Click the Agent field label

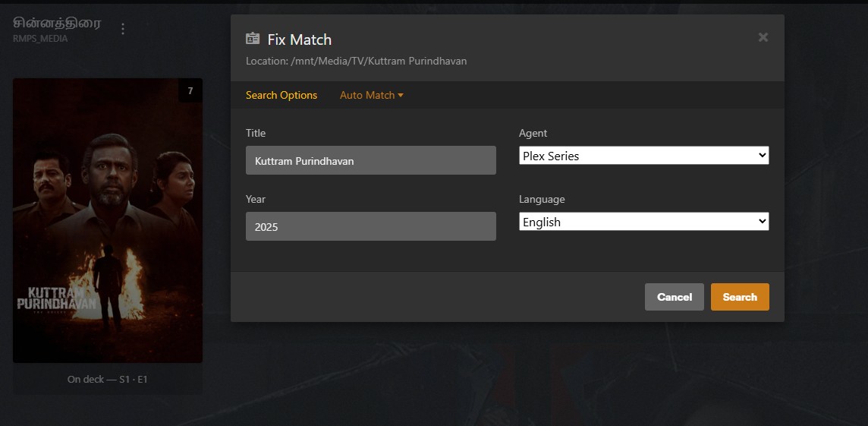533,133
